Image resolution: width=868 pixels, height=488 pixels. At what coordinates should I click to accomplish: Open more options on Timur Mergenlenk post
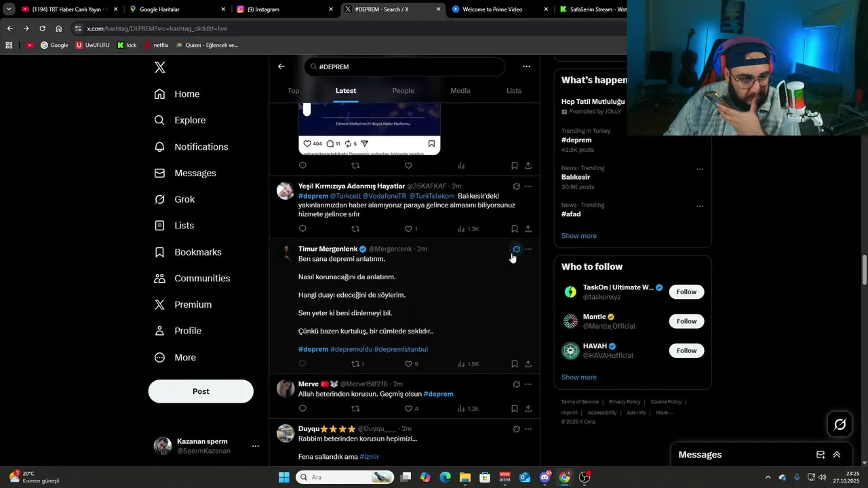pos(528,249)
